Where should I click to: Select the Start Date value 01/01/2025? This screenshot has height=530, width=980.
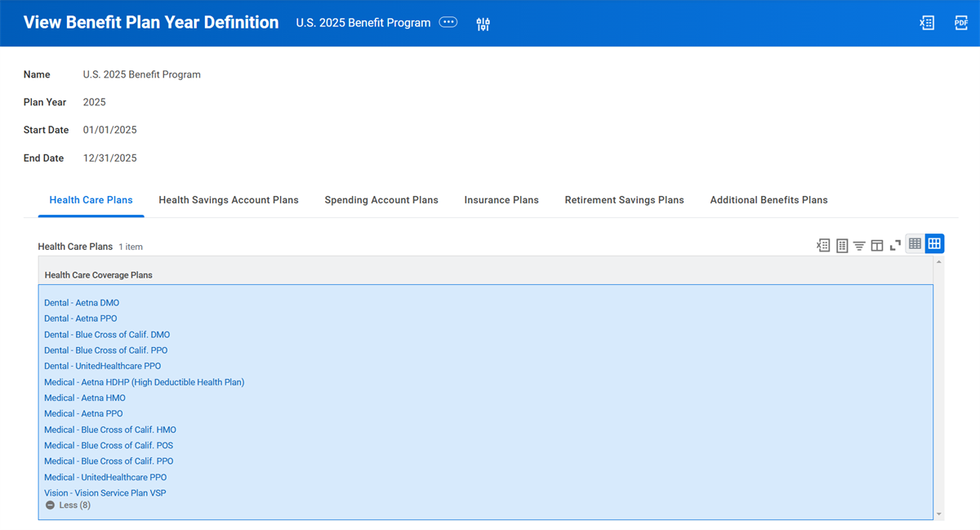(110, 130)
